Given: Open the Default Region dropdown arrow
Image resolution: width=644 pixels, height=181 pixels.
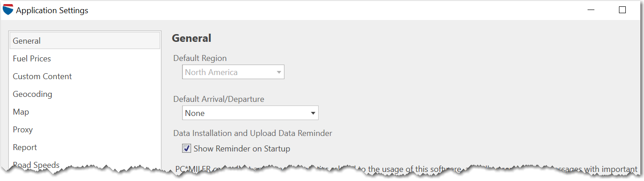Looking at the screenshot, I should 279,72.
